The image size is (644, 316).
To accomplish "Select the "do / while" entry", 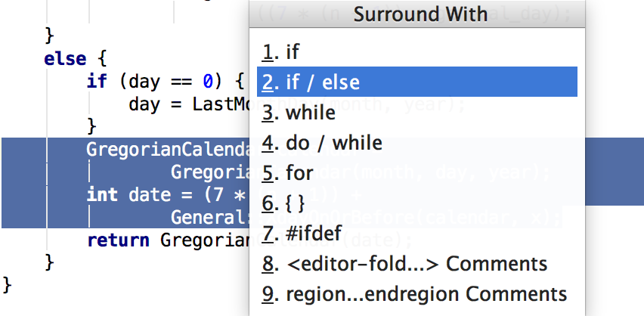I will pos(322,143).
